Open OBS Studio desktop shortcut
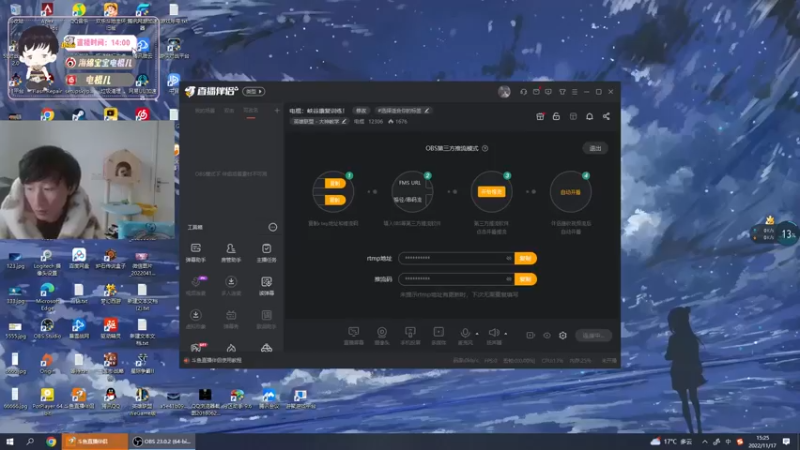 coord(47,329)
